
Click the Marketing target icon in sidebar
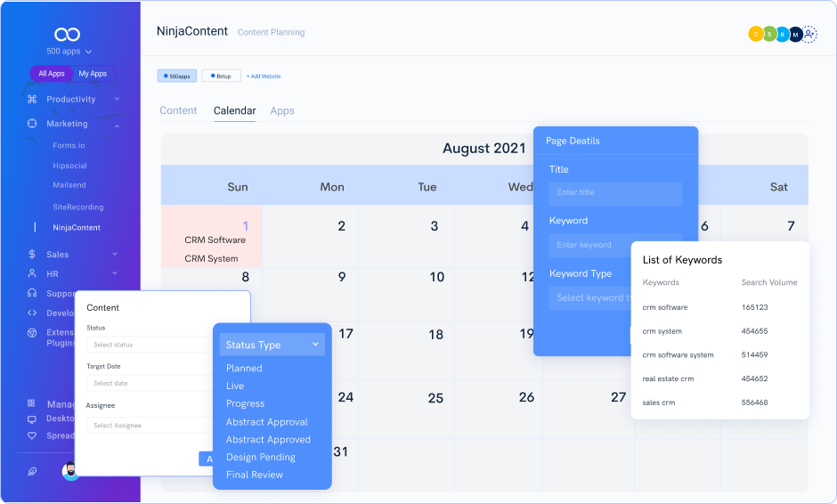tap(32, 124)
